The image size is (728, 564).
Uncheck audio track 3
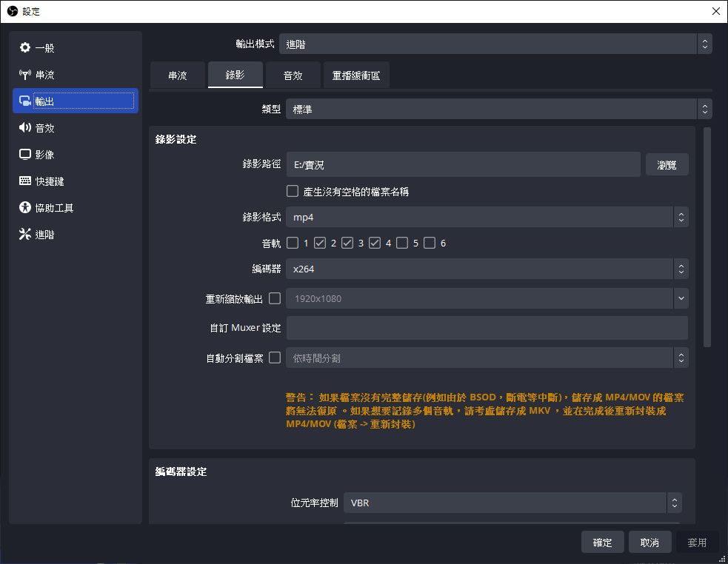tap(347, 243)
